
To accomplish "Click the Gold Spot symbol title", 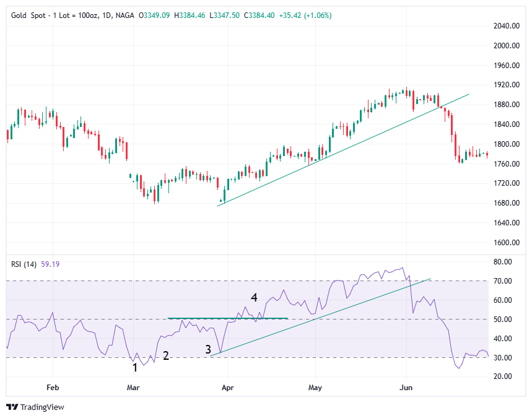I will (28, 15).
